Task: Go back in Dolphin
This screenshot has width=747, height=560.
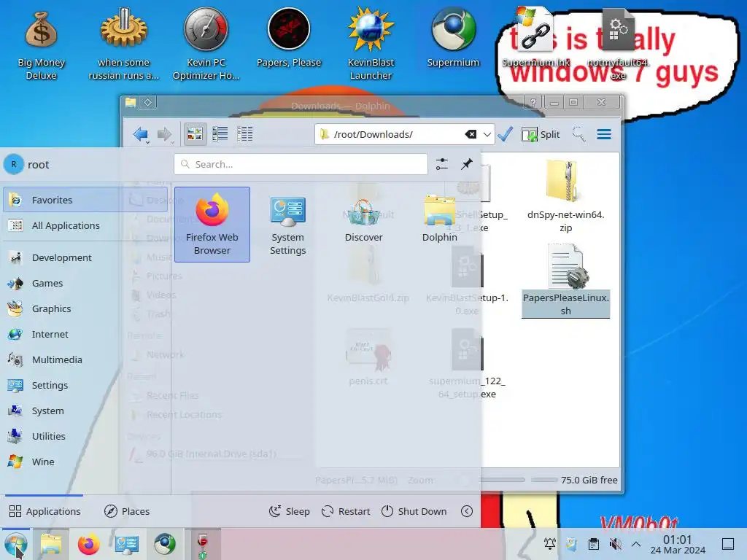Action: [x=141, y=134]
